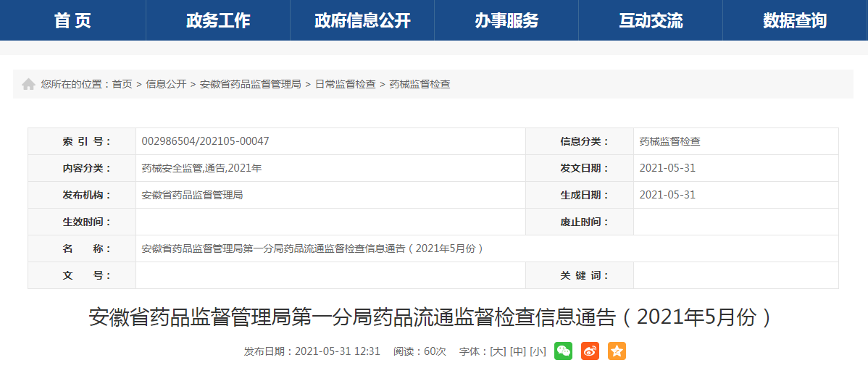Share article via the green WeChat icon
The height and width of the screenshot is (368, 868).
click(563, 351)
